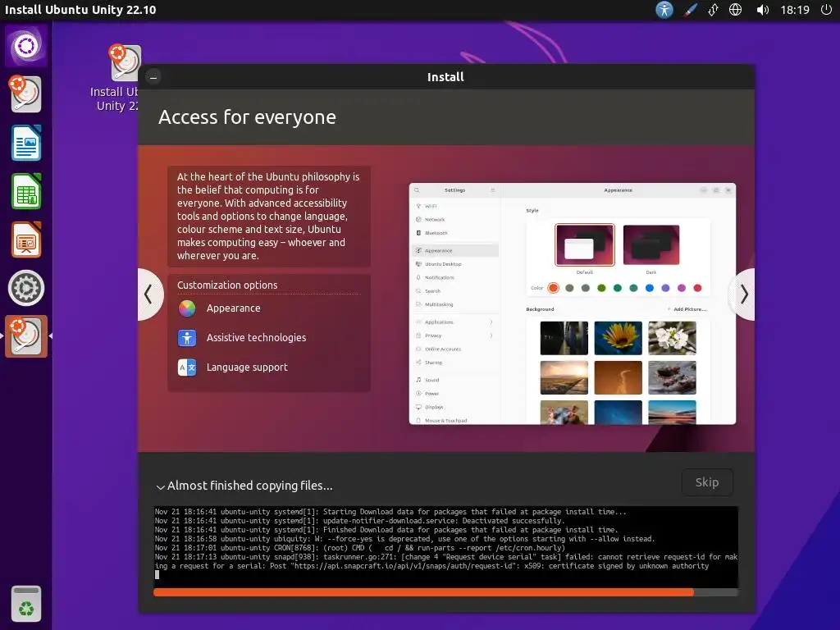Image resolution: width=840 pixels, height=630 pixels.
Task: Click the sunflower background thumbnail
Action: tap(618, 338)
